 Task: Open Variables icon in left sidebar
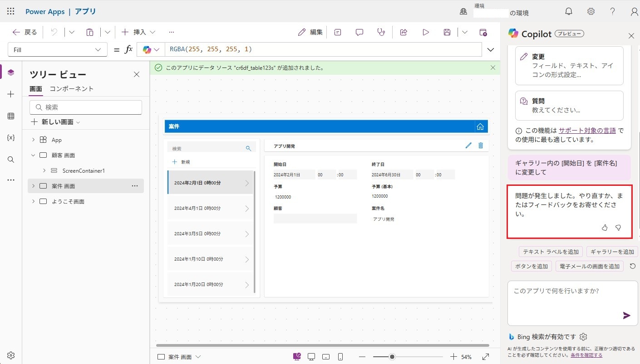(11, 138)
